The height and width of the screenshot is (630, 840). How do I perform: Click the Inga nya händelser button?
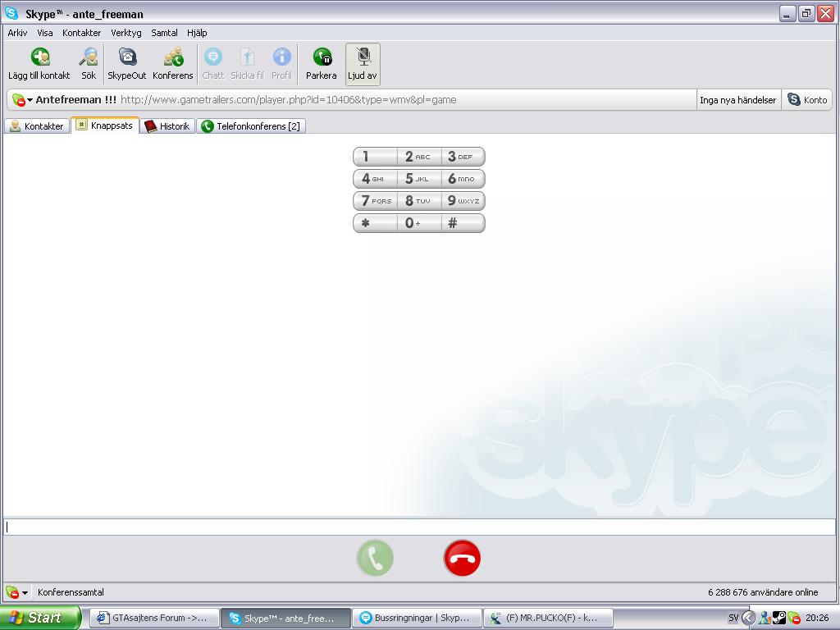[x=737, y=99]
